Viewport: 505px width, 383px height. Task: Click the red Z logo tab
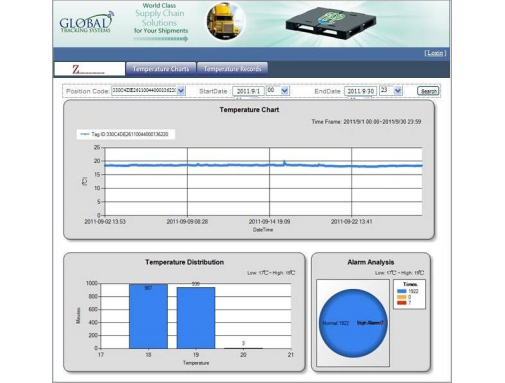pyautogui.click(x=90, y=69)
